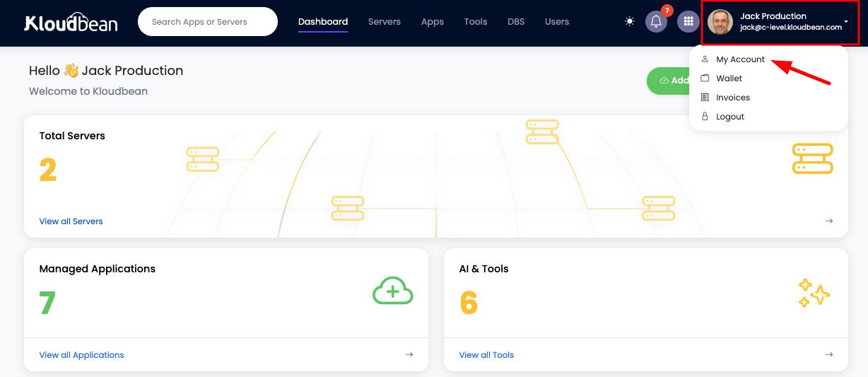The height and width of the screenshot is (377, 868).
Task: Click the View all Servers link
Action: click(71, 221)
